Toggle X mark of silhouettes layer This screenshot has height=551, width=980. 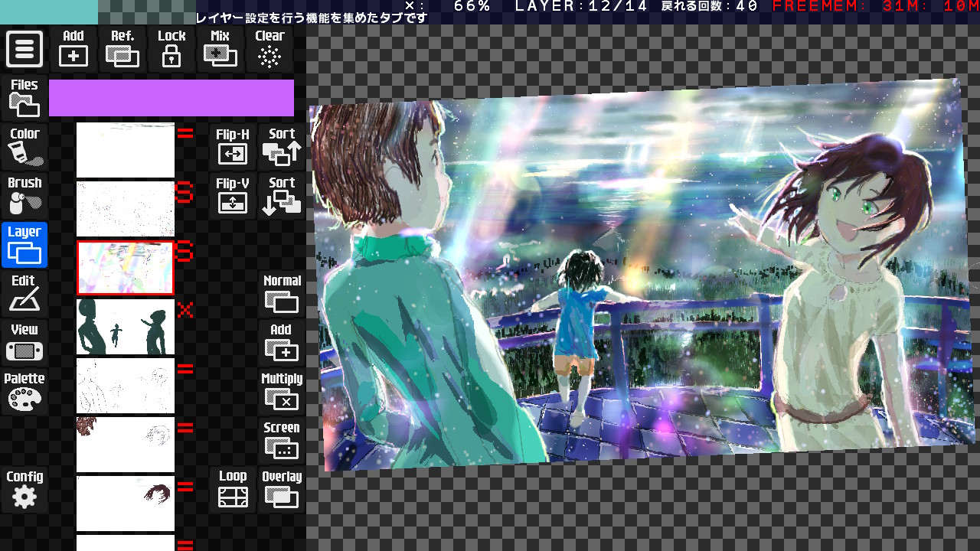click(x=185, y=310)
